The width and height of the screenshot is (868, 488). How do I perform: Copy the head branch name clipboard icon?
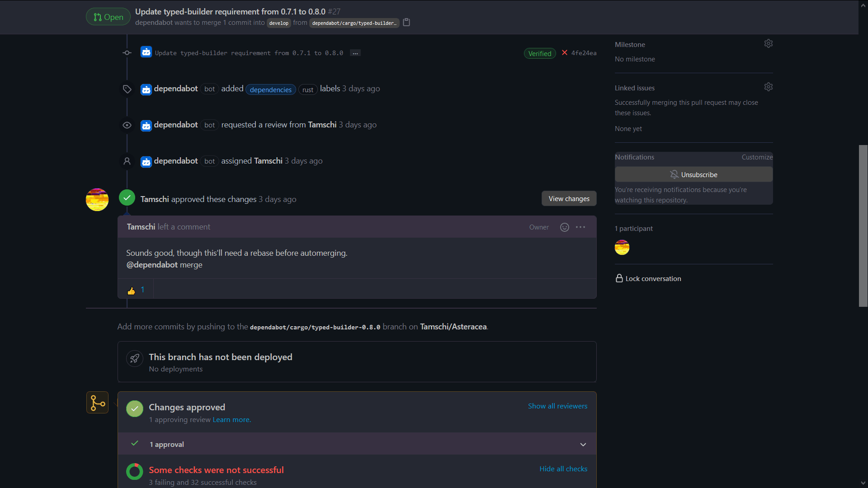[406, 22]
